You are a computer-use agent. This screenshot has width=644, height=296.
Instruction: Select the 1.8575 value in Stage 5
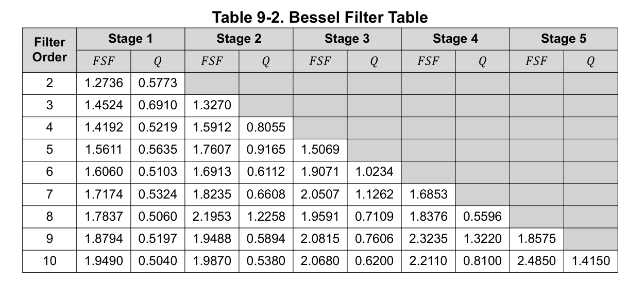536,239
